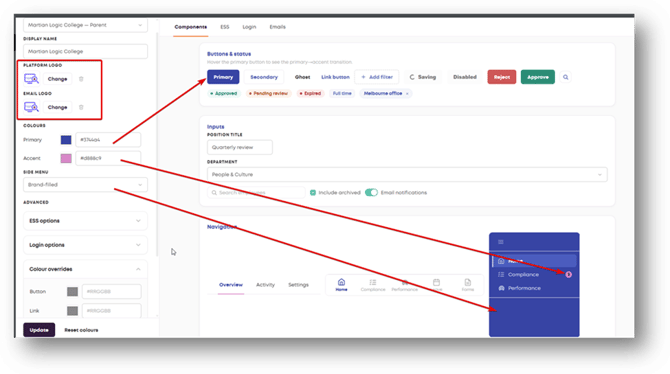670x374 pixels.
Task: Select the Home icon in bottom navigation
Action: (x=341, y=285)
